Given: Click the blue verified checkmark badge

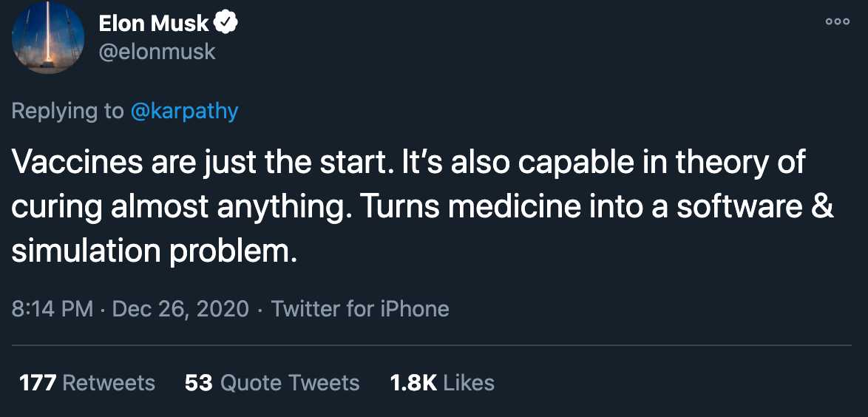Looking at the screenshot, I should [226, 24].
